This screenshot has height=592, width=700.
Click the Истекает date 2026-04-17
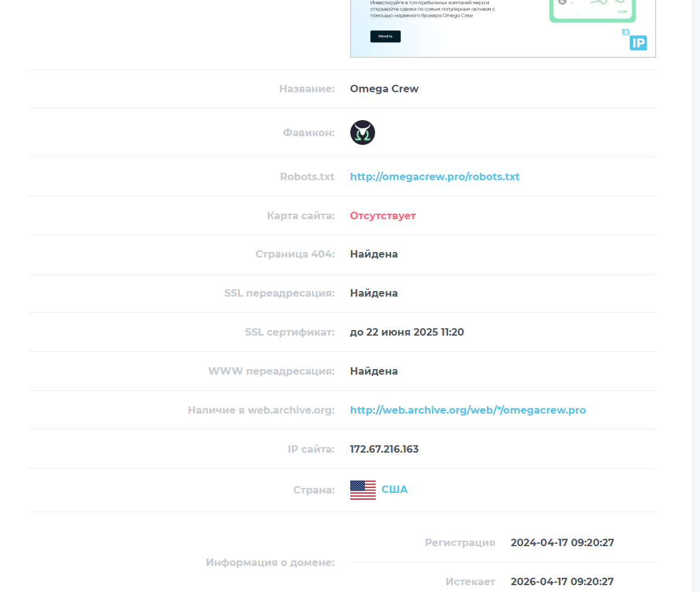click(x=563, y=581)
